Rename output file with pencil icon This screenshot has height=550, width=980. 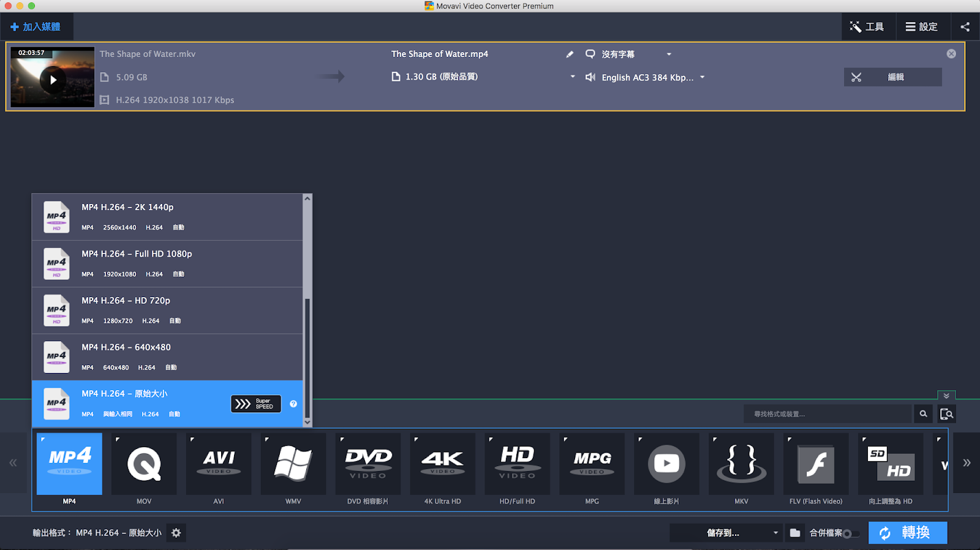570,55
